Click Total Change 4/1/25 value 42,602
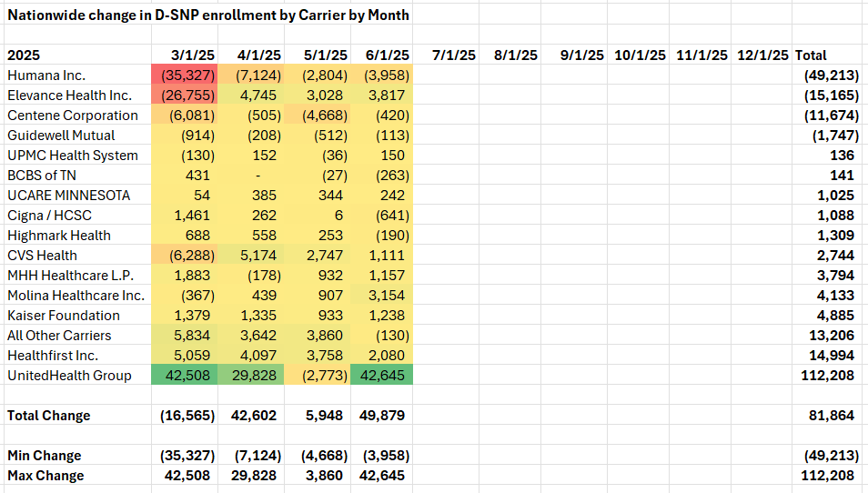868x493 pixels. 251,415
